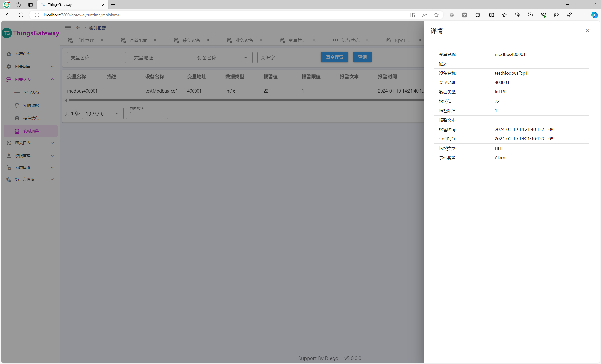601x364 pixels.
Task: Click the 查询 button
Action: [362, 57]
